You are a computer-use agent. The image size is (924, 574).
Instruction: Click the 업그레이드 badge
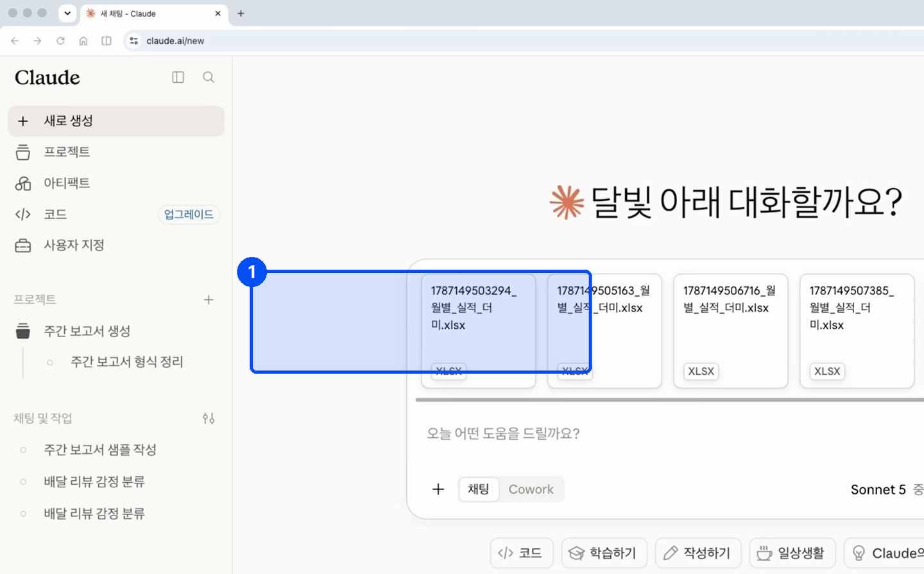click(189, 214)
